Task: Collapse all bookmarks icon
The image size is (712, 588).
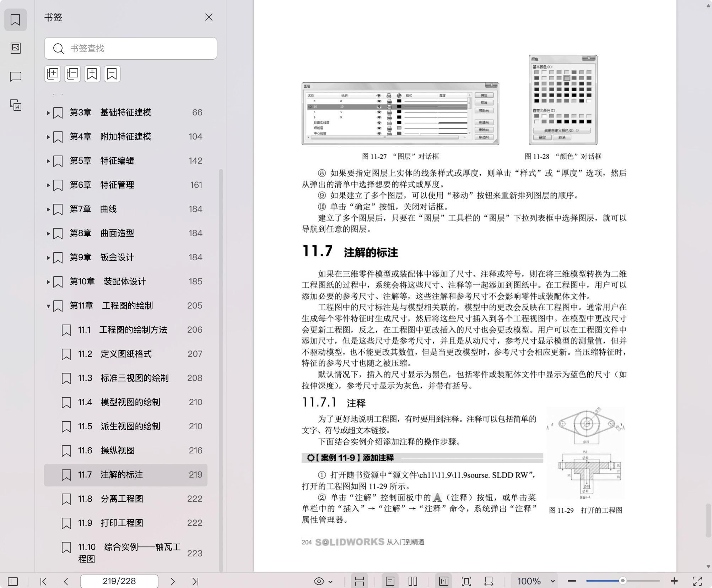Action: [72, 74]
